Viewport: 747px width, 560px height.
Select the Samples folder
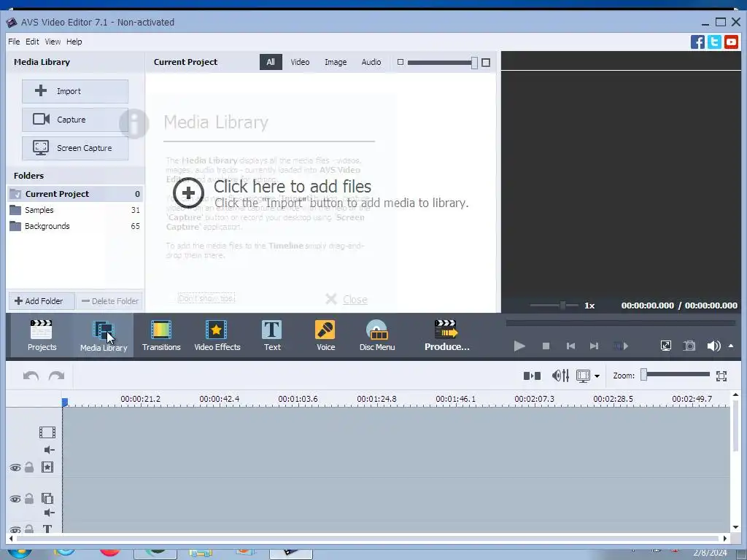coord(75,210)
